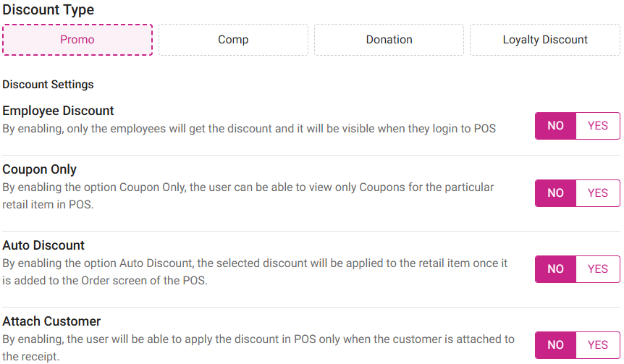Viewport: 624px width, 364px height.
Task: Click the Employee Discount setting title
Action: tap(59, 111)
